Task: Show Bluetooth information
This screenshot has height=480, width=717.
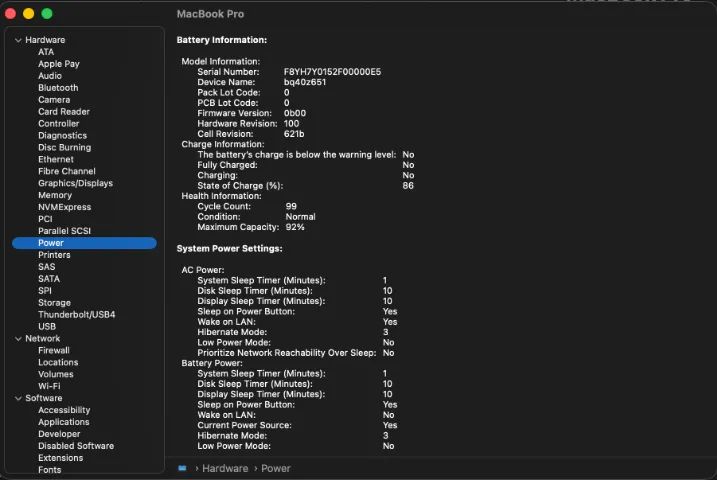Action: point(58,88)
